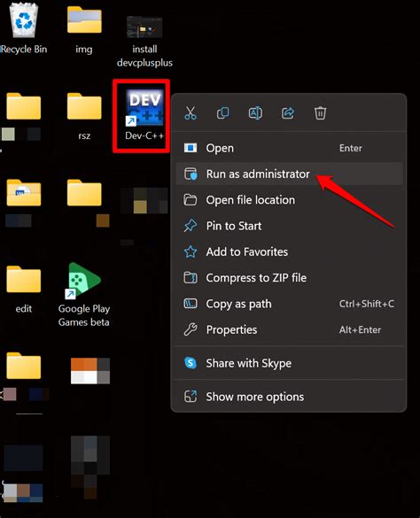Click Show more options
The image size is (420, 518).
288,397
